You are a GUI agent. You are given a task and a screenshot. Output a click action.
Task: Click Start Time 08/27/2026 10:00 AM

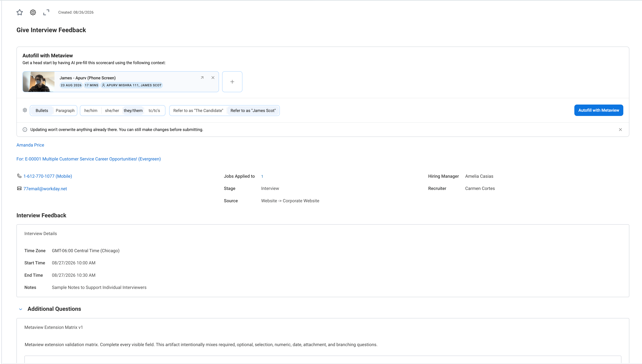coord(74,263)
